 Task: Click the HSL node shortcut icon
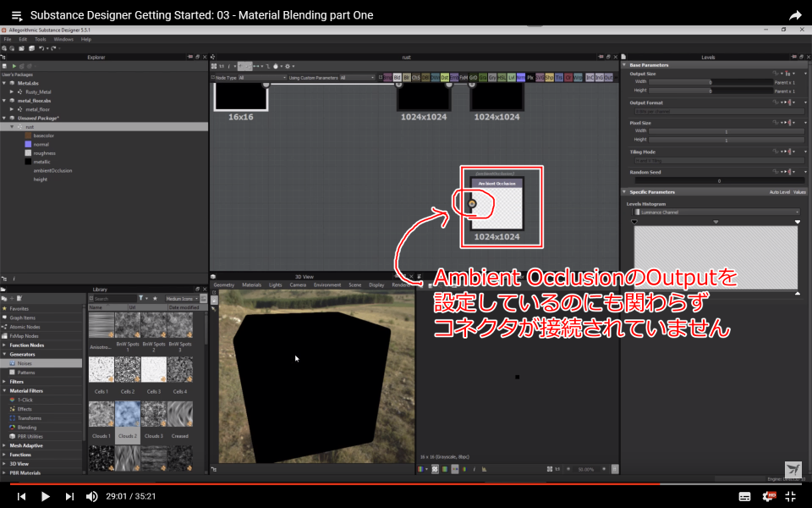point(502,77)
